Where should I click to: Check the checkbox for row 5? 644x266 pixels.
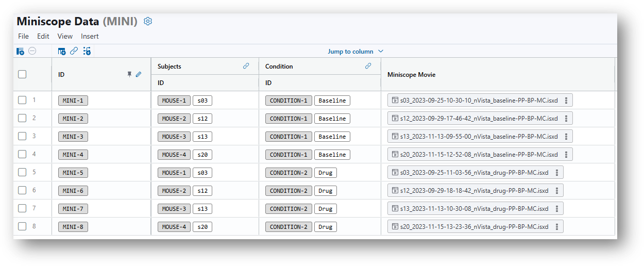pyautogui.click(x=22, y=172)
